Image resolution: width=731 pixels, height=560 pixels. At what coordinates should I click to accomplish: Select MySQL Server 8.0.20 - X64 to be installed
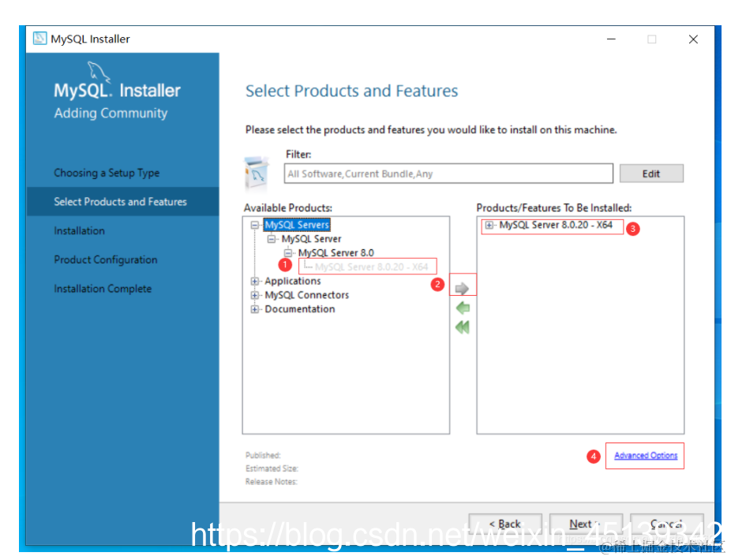coord(556,225)
